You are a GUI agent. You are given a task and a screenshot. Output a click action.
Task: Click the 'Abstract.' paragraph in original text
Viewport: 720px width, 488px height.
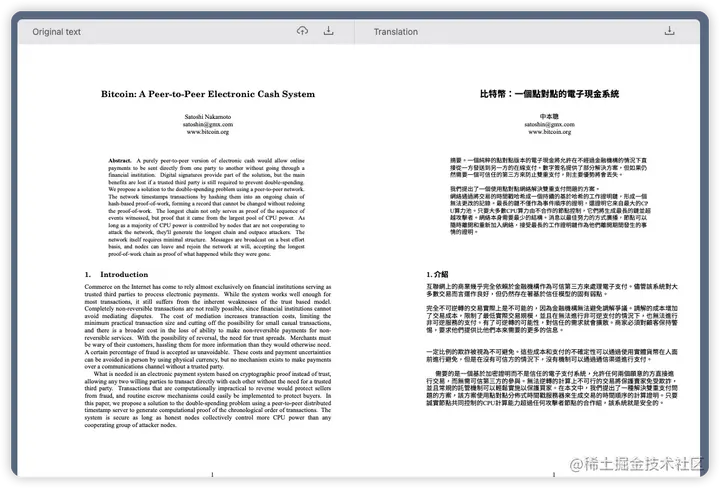pos(207,207)
